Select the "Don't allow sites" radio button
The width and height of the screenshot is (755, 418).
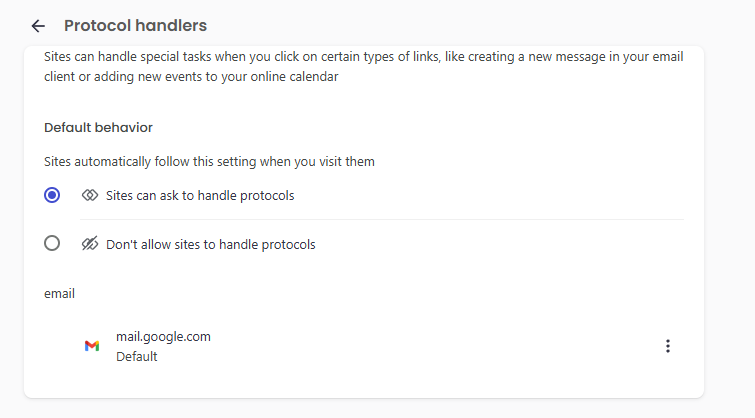click(x=53, y=244)
